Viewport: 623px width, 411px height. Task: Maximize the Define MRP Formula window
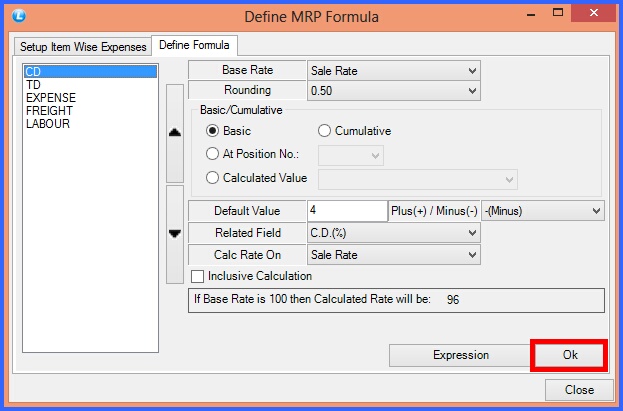(x=558, y=13)
